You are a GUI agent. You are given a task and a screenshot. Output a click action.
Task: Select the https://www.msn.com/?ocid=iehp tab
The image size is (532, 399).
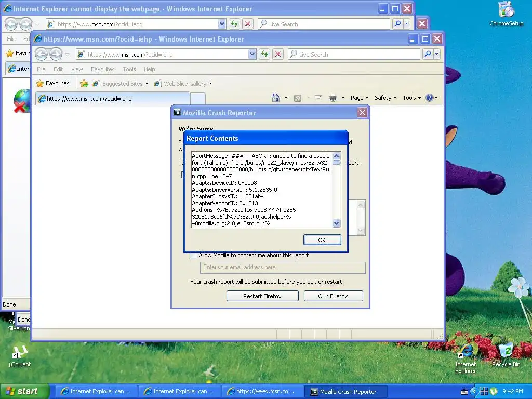(113, 99)
